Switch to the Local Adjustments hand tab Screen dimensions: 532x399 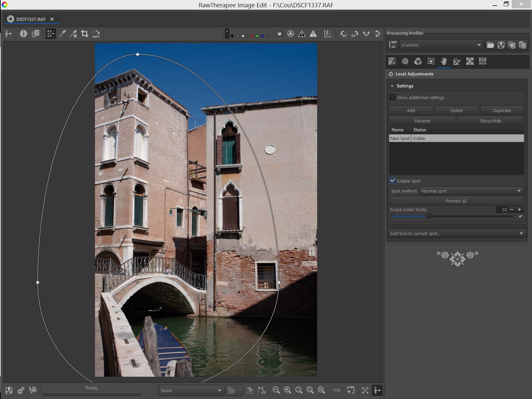[444, 61]
